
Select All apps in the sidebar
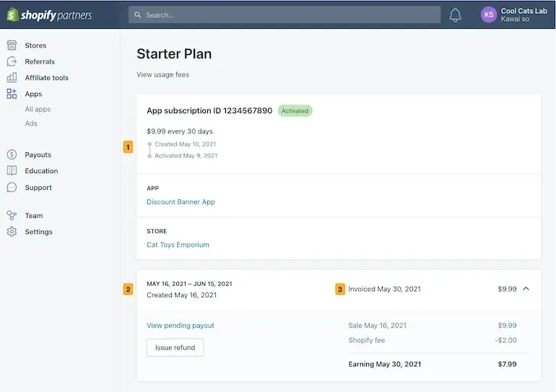(x=38, y=109)
